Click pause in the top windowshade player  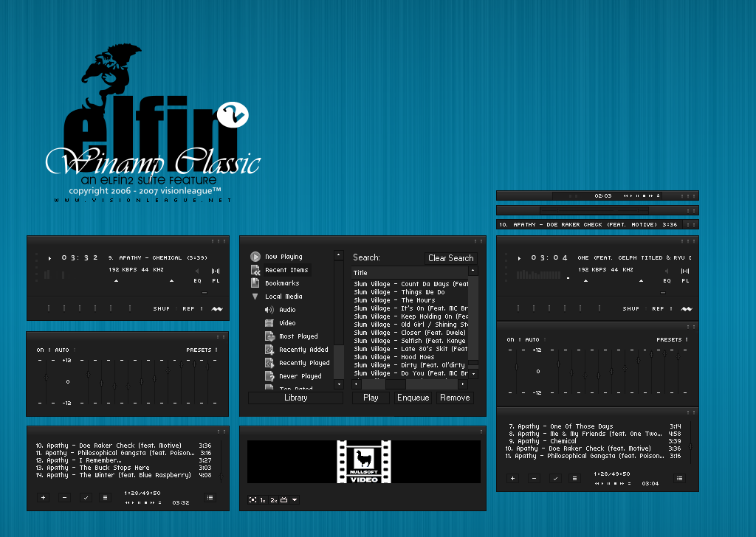(x=637, y=196)
